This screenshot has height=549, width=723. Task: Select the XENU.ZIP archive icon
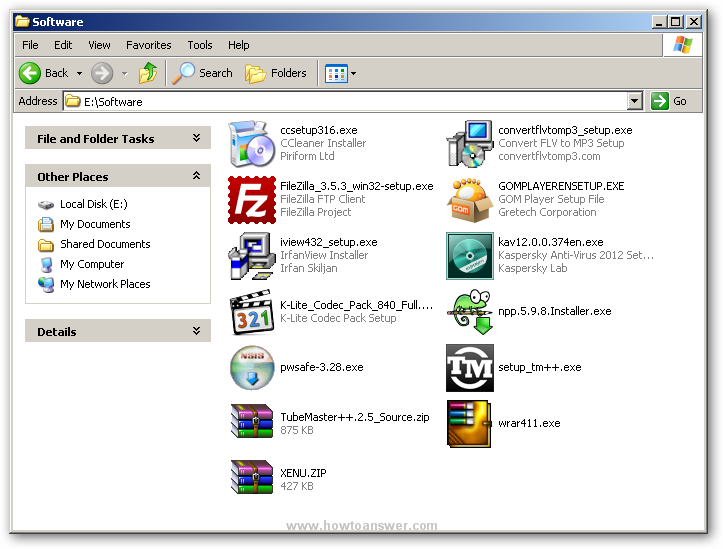pyautogui.click(x=252, y=477)
